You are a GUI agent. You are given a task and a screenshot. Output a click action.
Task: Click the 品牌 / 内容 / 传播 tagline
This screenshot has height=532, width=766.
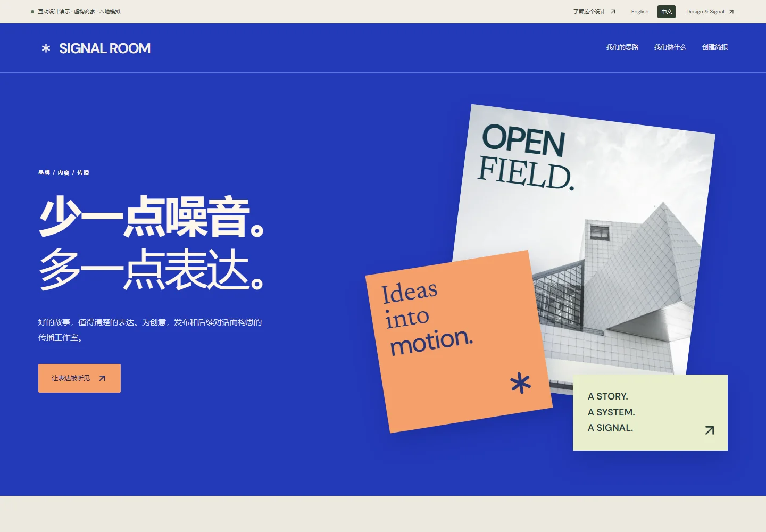pos(64,173)
